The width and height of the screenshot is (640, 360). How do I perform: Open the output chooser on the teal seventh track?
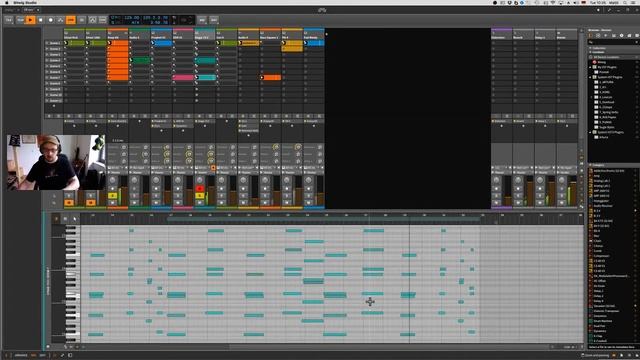tap(204, 173)
